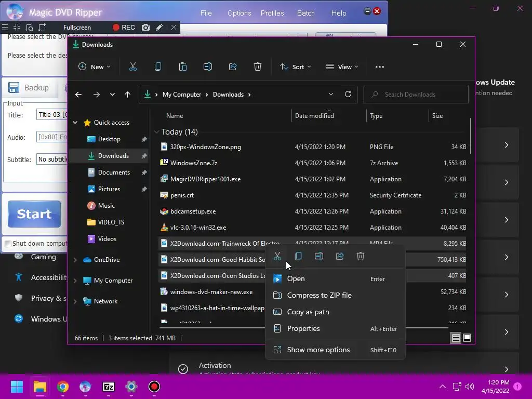Click Share icon in Explorer toolbar
The height and width of the screenshot is (399, 532).
[x=233, y=67]
